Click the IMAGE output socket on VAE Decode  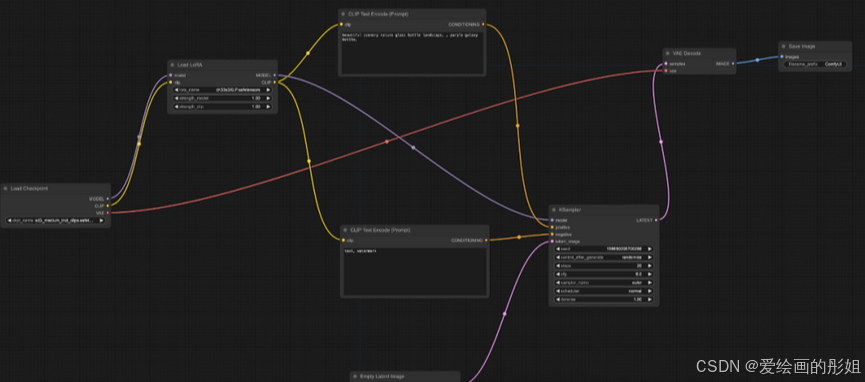pyautogui.click(x=733, y=63)
